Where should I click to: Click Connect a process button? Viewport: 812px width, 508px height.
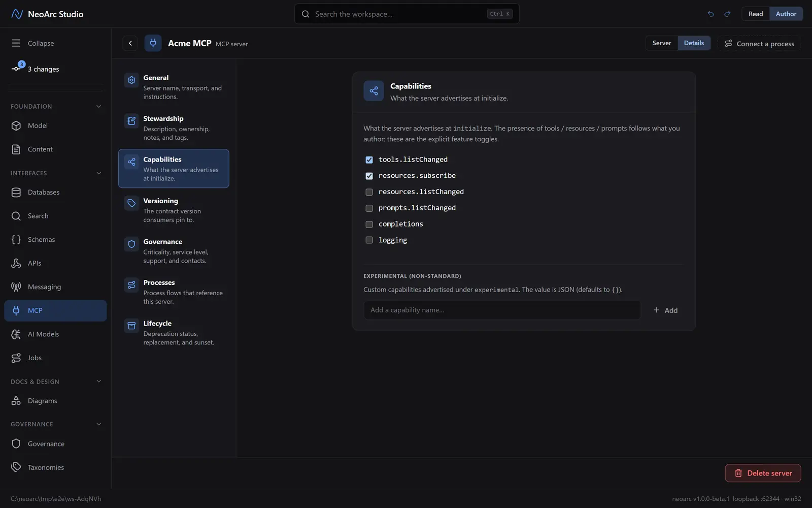[759, 43]
